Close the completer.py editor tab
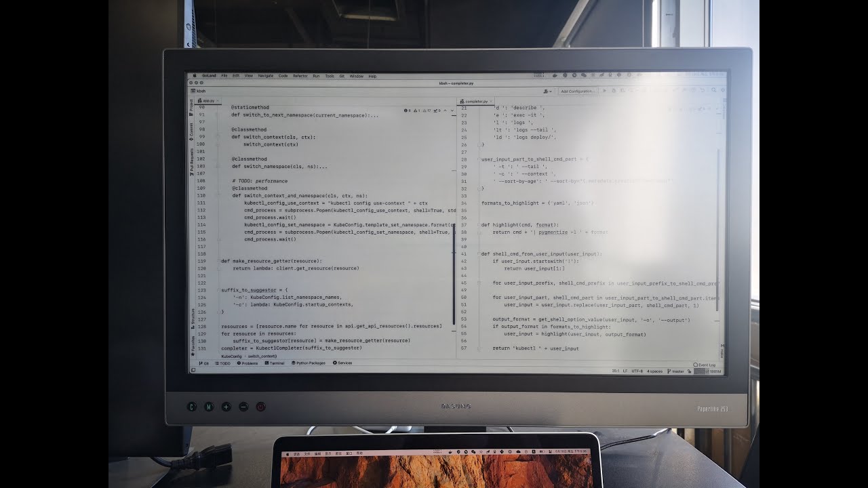Image resolution: width=868 pixels, height=488 pixels. [x=492, y=102]
